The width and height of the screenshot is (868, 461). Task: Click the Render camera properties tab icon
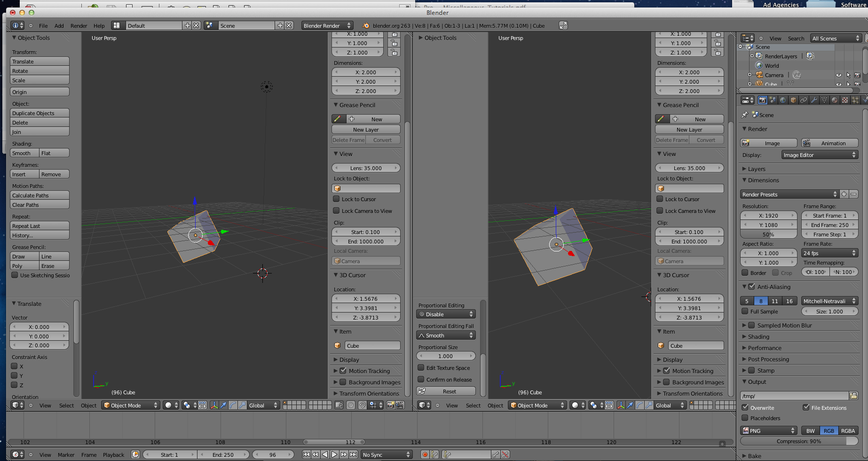(762, 100)
